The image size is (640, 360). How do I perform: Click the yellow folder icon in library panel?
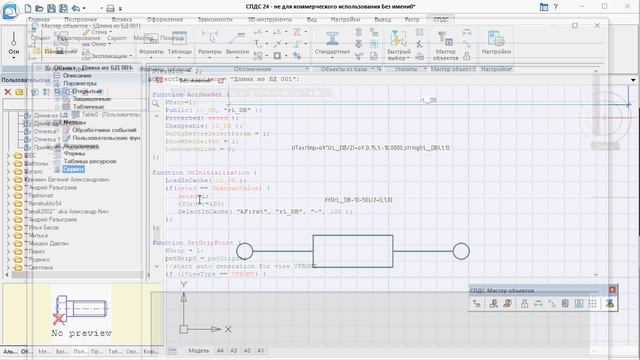[19, 92]
